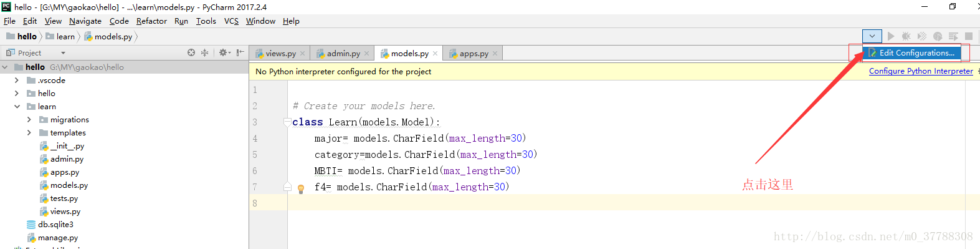Click the Profile icon in toolbar
This screenshot has width=980, height=249.
click(x=938, y=36)
